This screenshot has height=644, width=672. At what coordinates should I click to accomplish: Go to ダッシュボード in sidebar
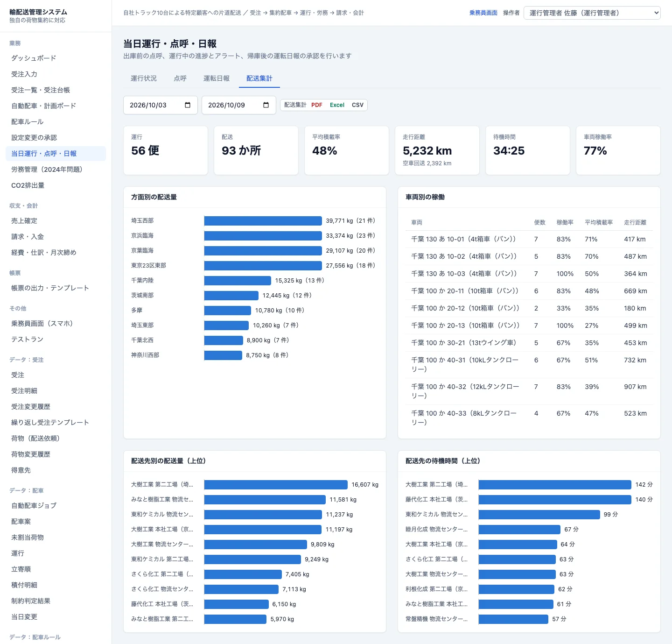56,58
